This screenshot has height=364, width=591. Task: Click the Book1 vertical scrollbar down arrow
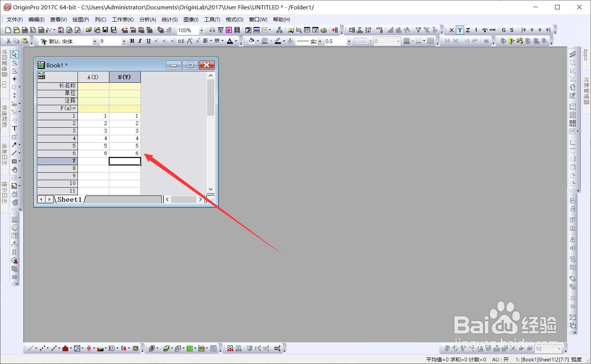pyautogui.click(x=210, y=189)
